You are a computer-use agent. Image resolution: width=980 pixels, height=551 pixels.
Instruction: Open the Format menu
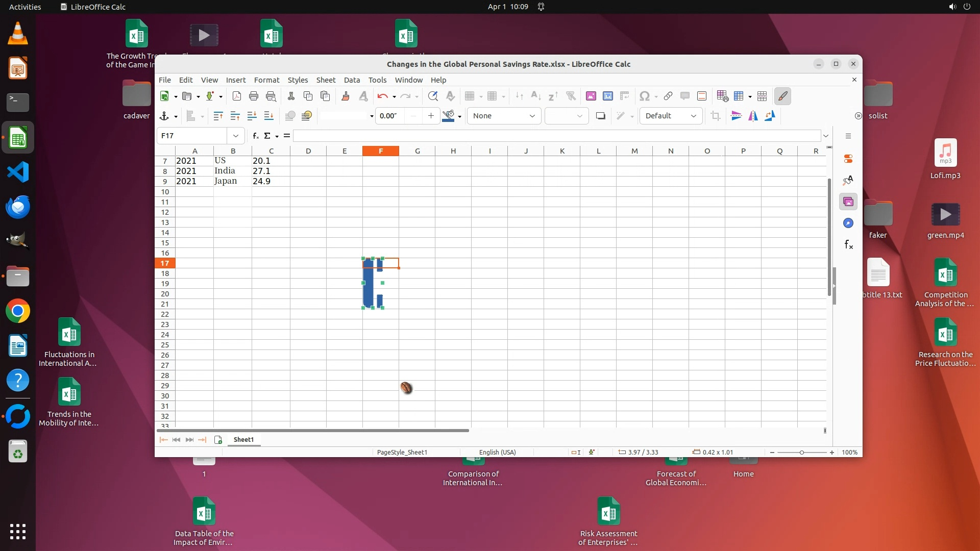[x=266, y=80]
